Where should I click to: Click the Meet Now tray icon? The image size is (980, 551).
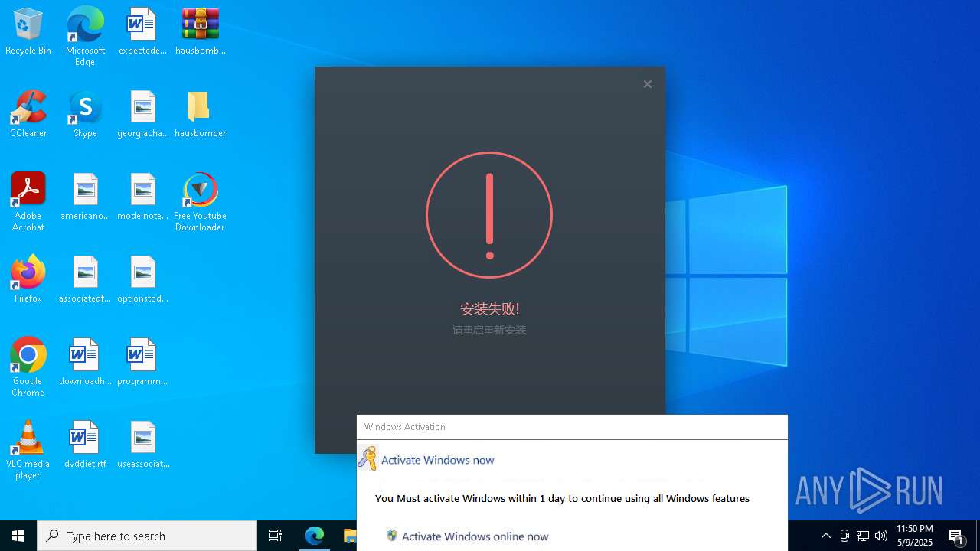pos(844,536)
